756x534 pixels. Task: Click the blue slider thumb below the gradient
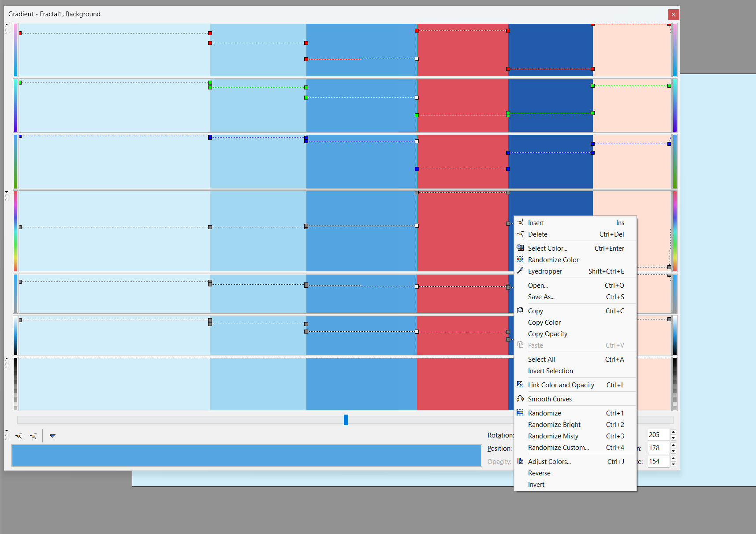coord(346,420)
